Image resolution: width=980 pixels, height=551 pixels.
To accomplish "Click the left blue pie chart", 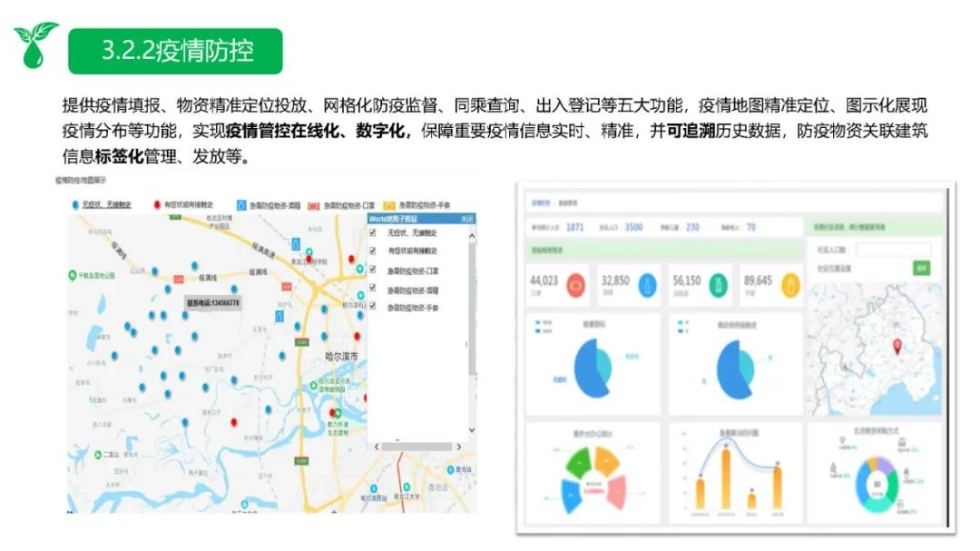I will [x=593, y=369].
